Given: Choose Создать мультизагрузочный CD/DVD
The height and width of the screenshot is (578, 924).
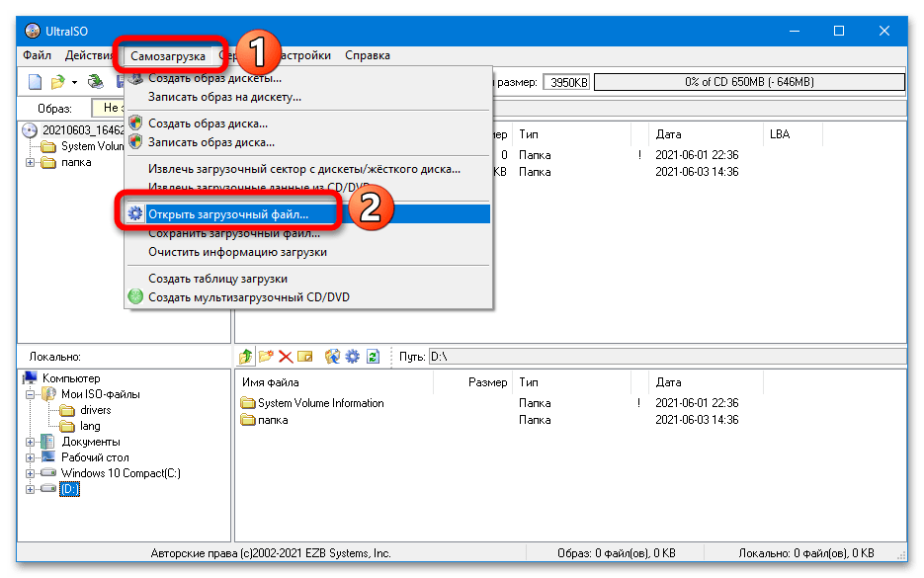Looking at the screenshot, I should [x=308, y=297].
